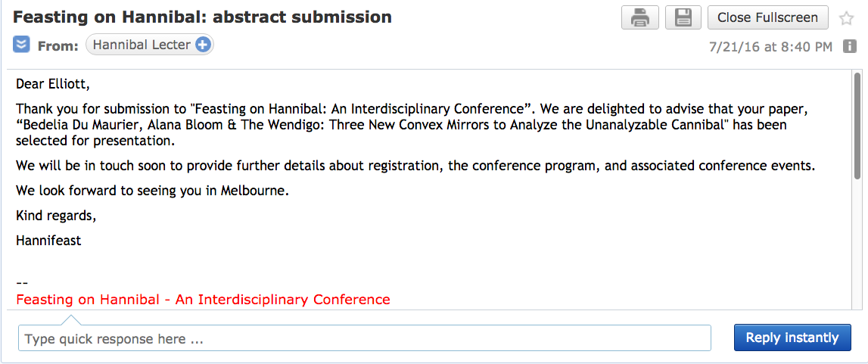Click the From: label

pyautogui.click(x=58, y=46)
